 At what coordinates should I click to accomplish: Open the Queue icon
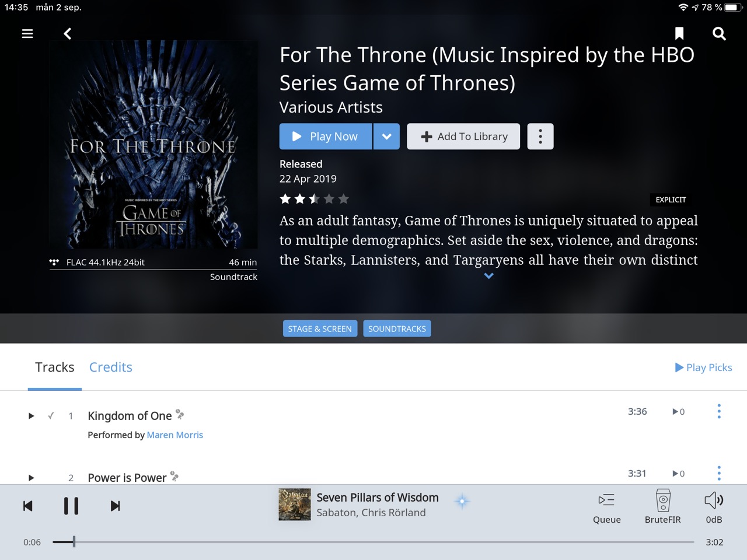point(607,508)
